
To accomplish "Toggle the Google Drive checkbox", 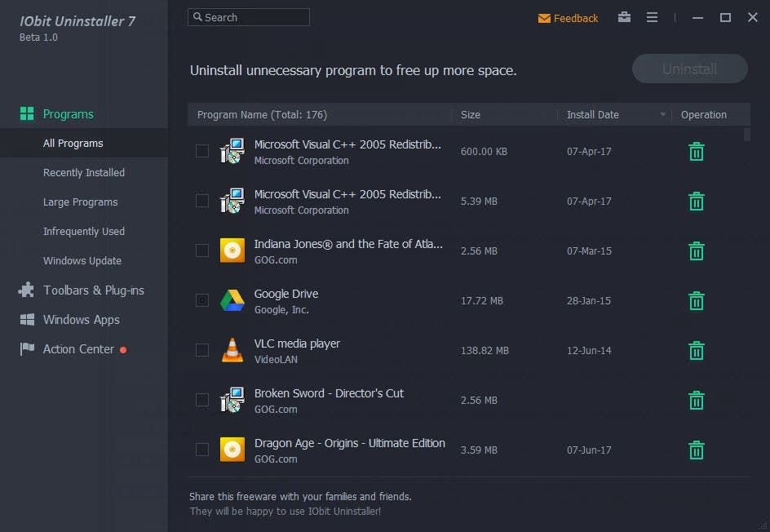I will [201, 300].
